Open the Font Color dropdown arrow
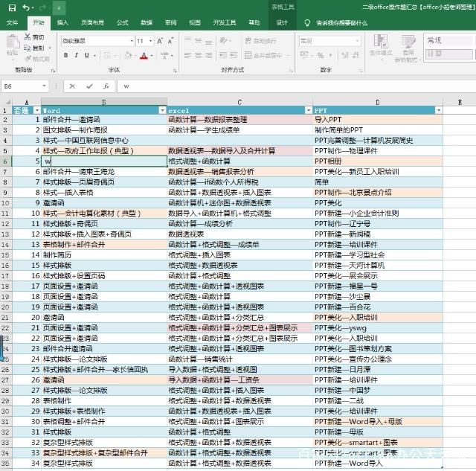 click(x=152, y=56)
